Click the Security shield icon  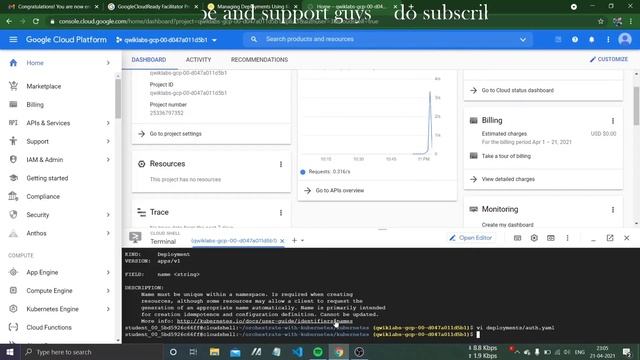click(x=13, y=215)
